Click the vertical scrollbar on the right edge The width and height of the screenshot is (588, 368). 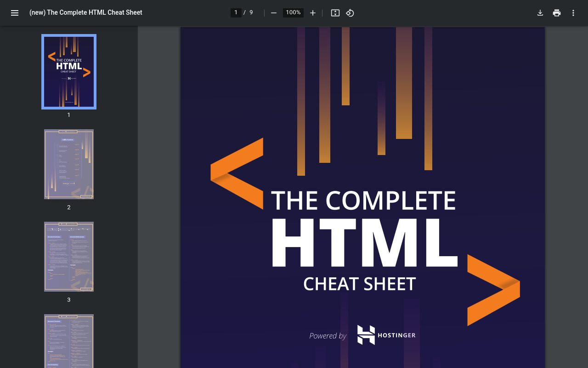coord(585,184)
